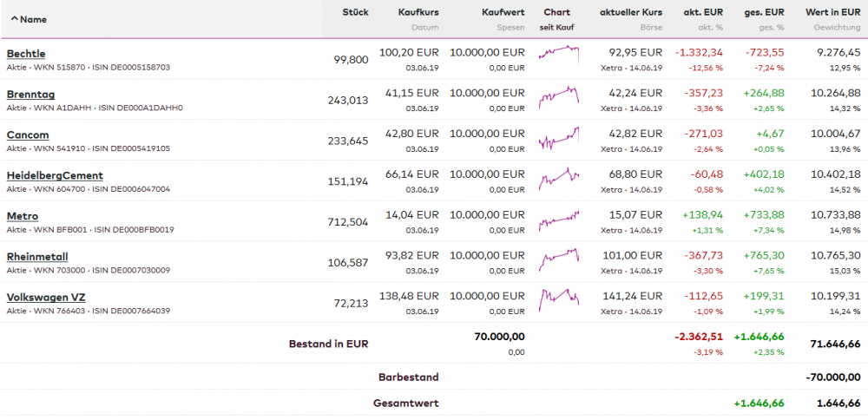Sort by the Kaufkurs column header

click(x=418, y=12)
